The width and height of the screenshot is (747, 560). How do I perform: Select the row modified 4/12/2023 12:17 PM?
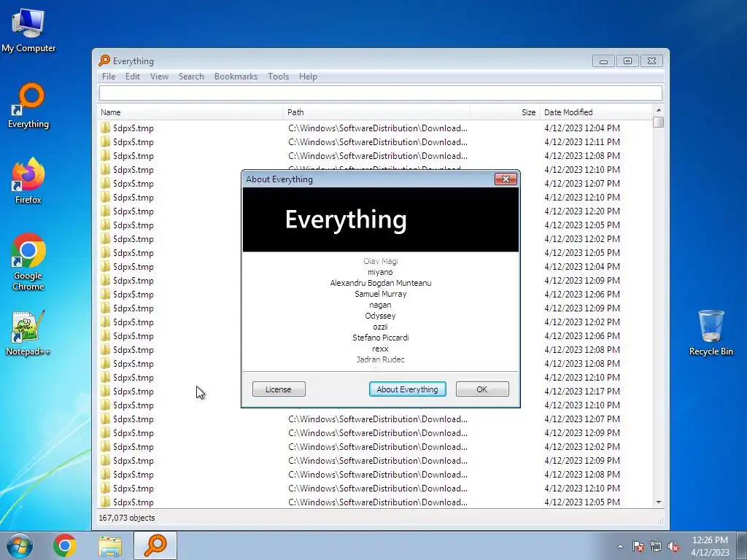tap(375, 392)
